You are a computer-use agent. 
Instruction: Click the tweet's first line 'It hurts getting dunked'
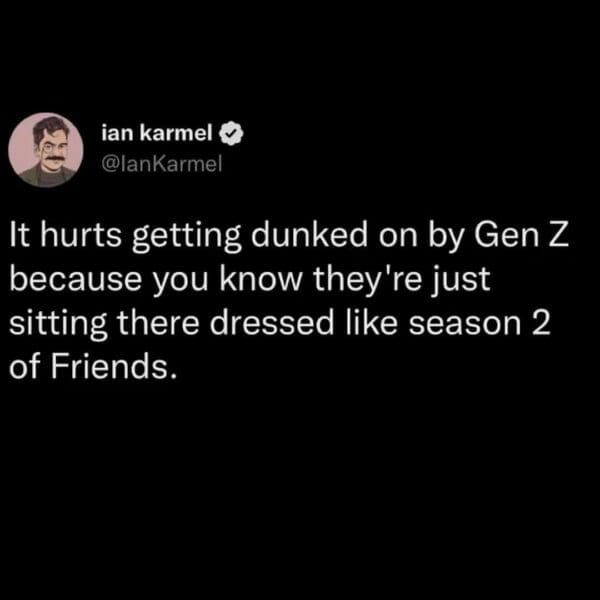point(188,236)
